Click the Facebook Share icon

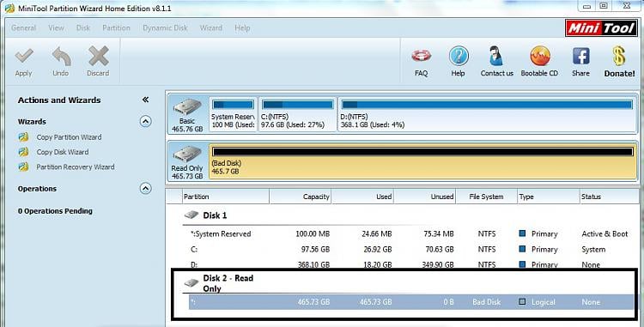(580, 56)
